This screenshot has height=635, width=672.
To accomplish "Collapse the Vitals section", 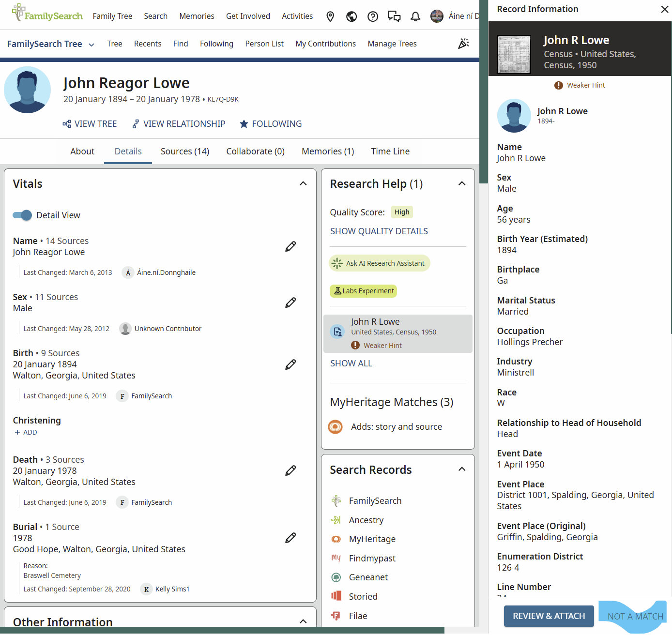I will (303, 183).
